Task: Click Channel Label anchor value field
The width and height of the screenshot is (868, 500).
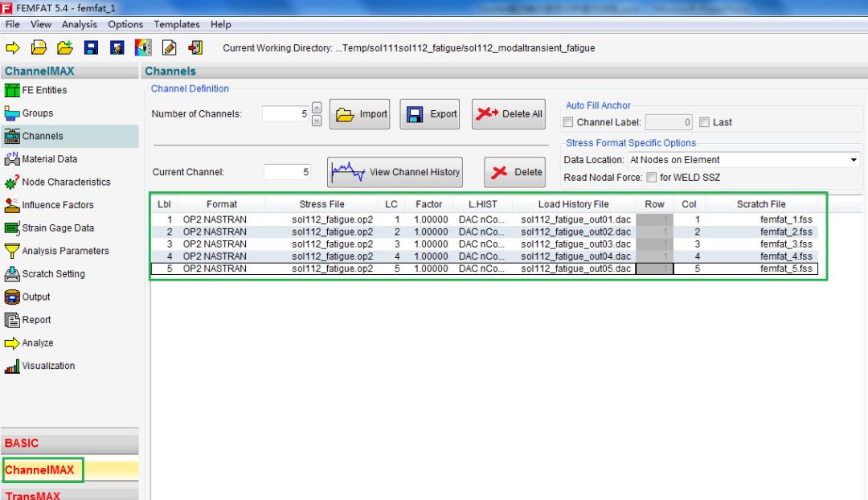Action: (669, 122)
